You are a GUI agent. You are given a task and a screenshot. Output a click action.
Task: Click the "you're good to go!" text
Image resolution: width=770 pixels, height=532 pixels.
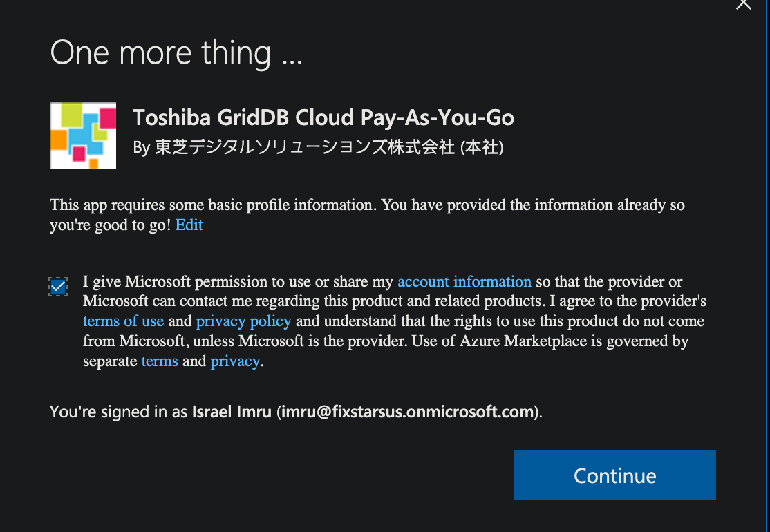pos(111,225)
